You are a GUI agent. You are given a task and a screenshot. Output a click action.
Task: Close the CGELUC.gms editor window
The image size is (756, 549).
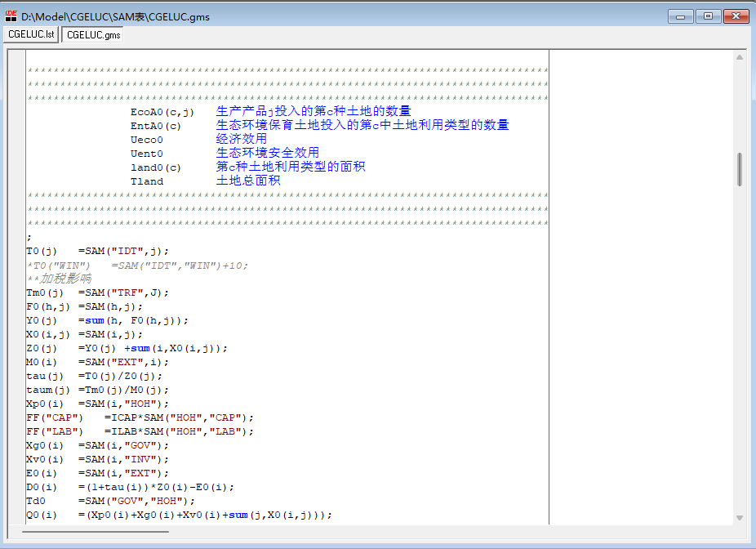[x=735, y=16]
